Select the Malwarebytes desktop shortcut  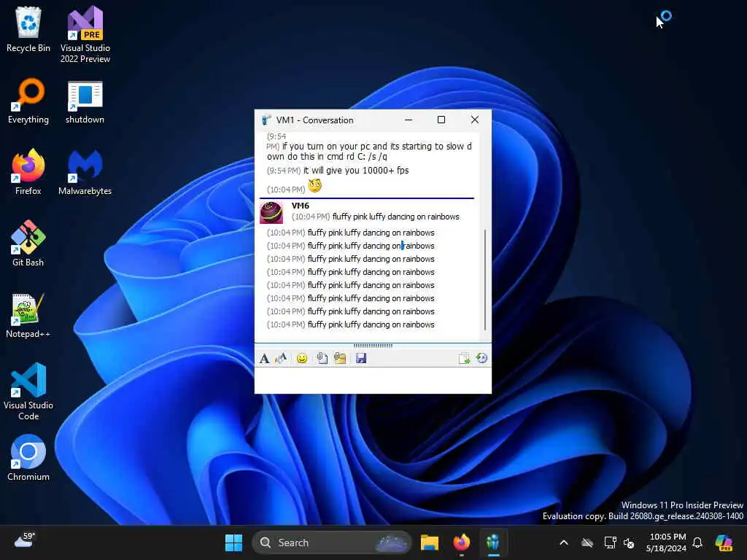pos(85,172)
